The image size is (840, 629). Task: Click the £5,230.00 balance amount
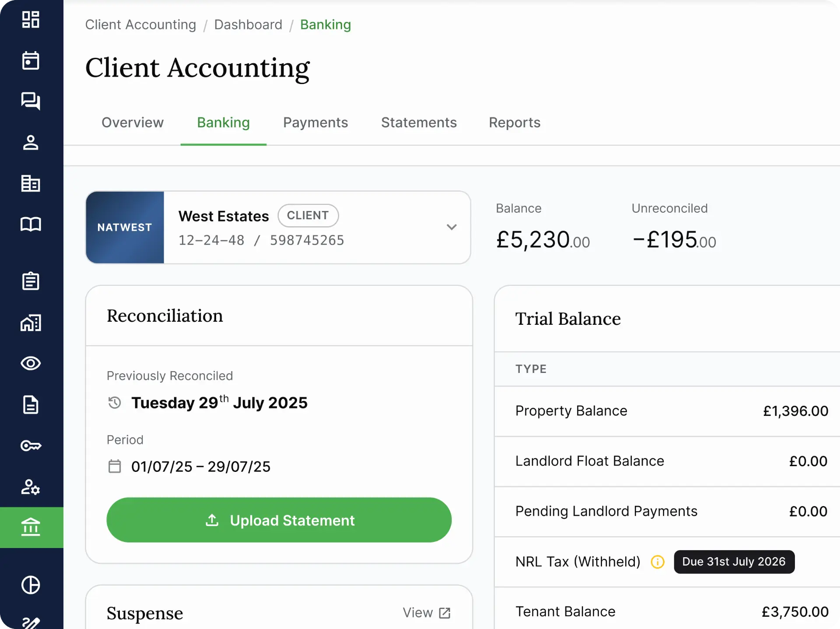point(543,240)
